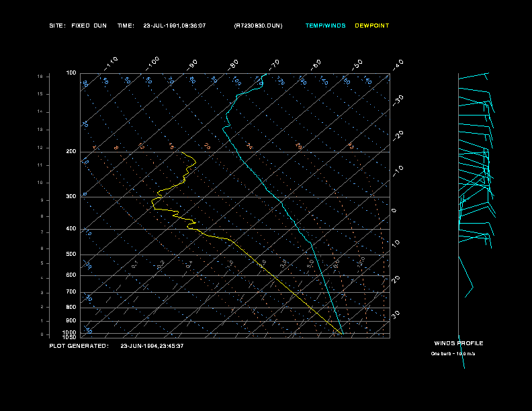Click the 1050 pressure level label
The width and height of the screenshot is (532, 411).
(70, 337)
